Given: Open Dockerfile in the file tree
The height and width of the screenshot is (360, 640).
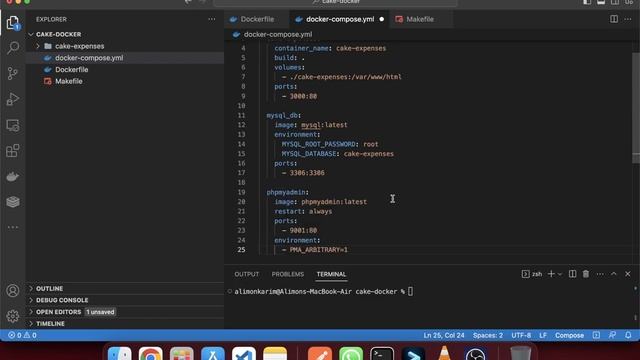Looking at the screenshot, I should coord(71,70).
